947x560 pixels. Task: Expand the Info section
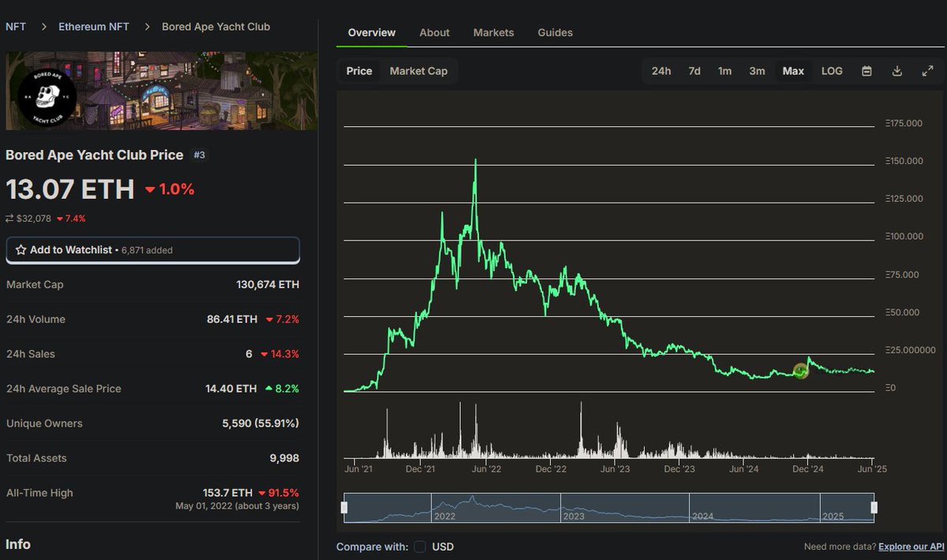pyautogui.click(x=18, y=544)
